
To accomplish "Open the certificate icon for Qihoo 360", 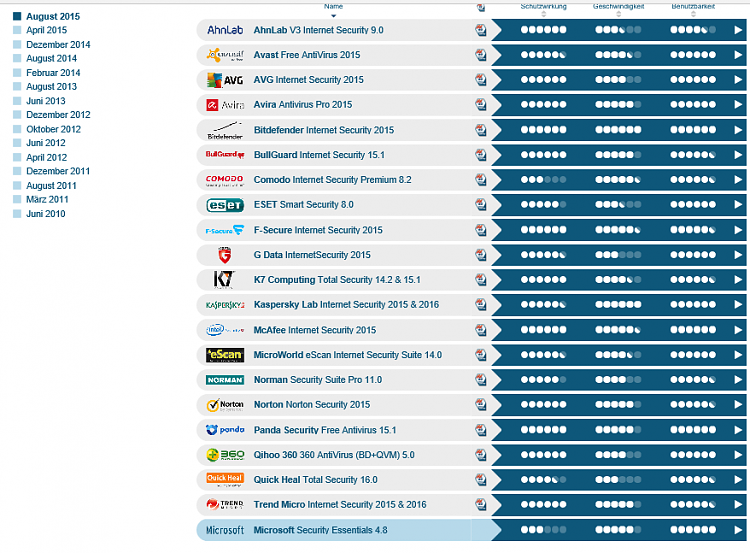I will point(481,455).
